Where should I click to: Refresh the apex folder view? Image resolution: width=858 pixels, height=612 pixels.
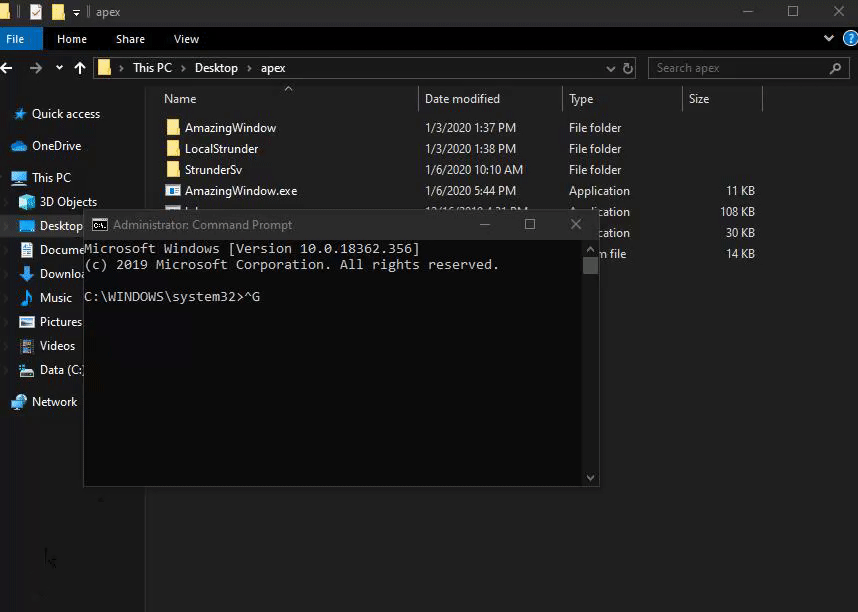(x=628, y=68)
